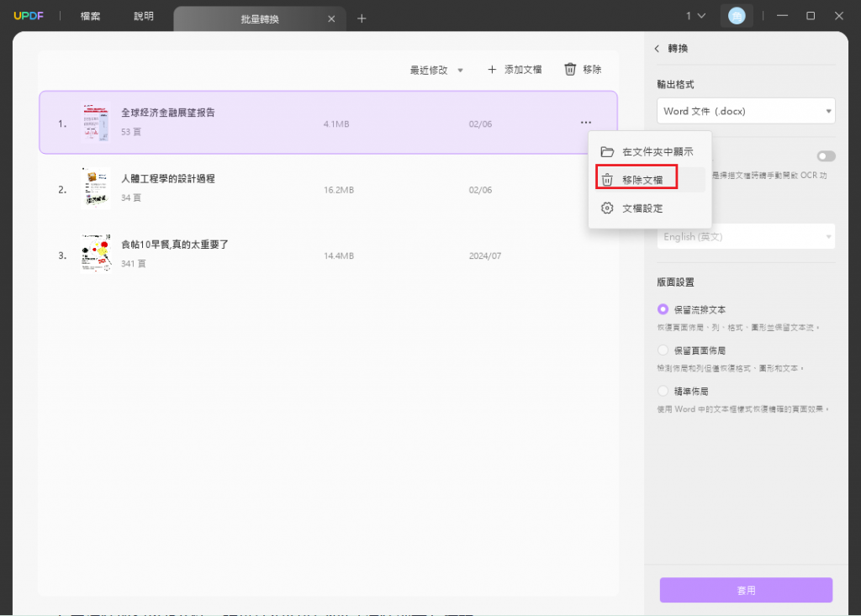Screen dimensions: 861x616
Task: Minimize the UPDF window
Action: pyautogui.click(x=783, y=16)
